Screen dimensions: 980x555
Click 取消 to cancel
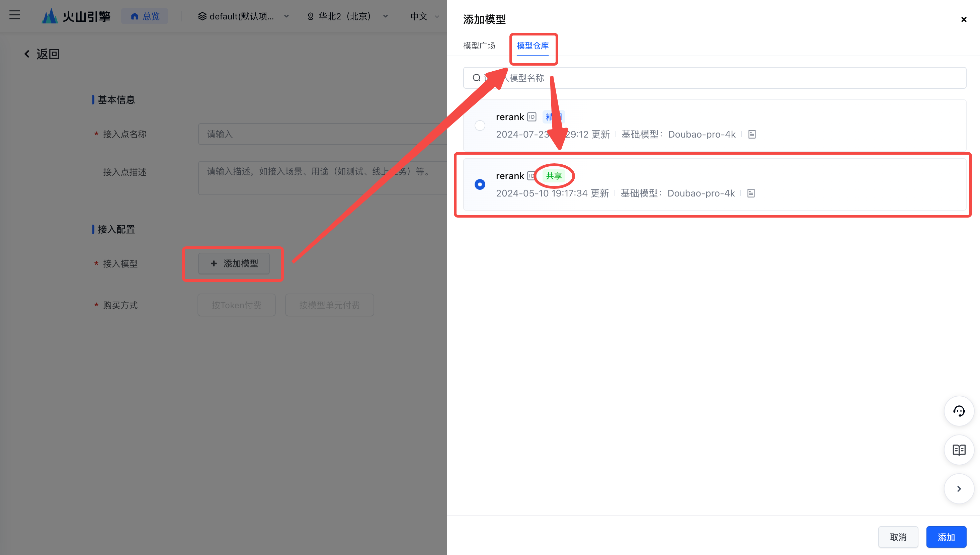click(898, 537)
